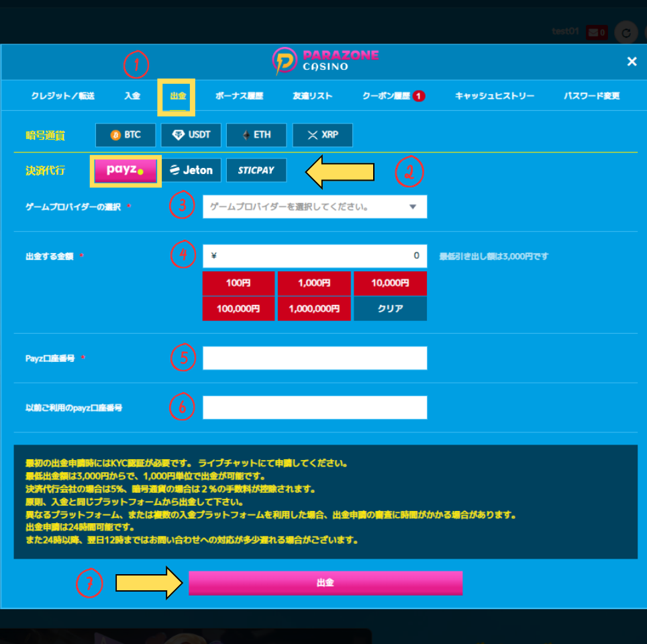Select Jeton payment provider
This screenshot has width=647, height=644.
(x=191, y=170)
